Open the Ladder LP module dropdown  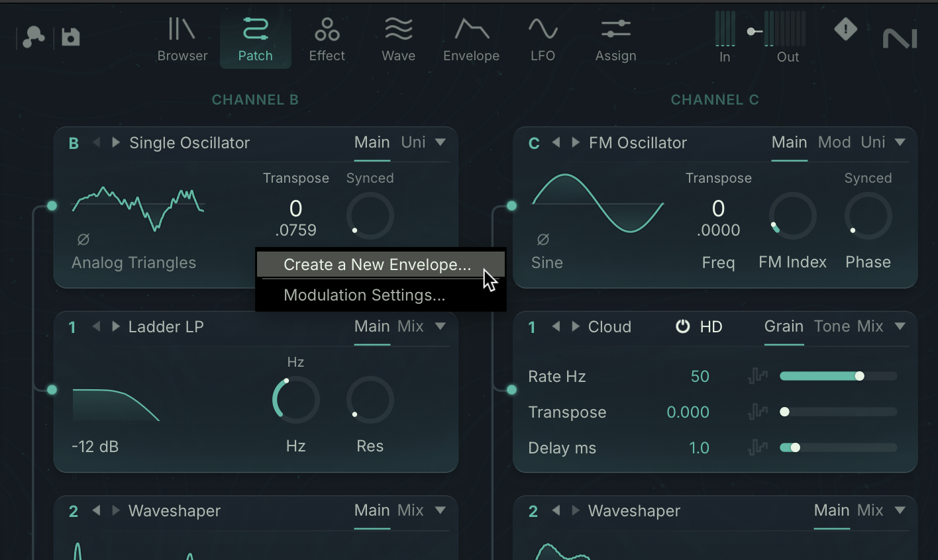(x=441, y=326)
